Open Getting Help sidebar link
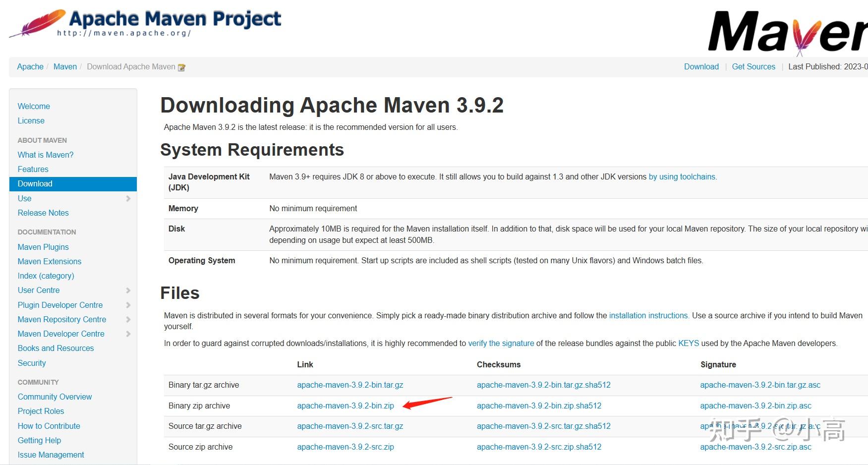The image size is (868, 465). click(40, 440)
